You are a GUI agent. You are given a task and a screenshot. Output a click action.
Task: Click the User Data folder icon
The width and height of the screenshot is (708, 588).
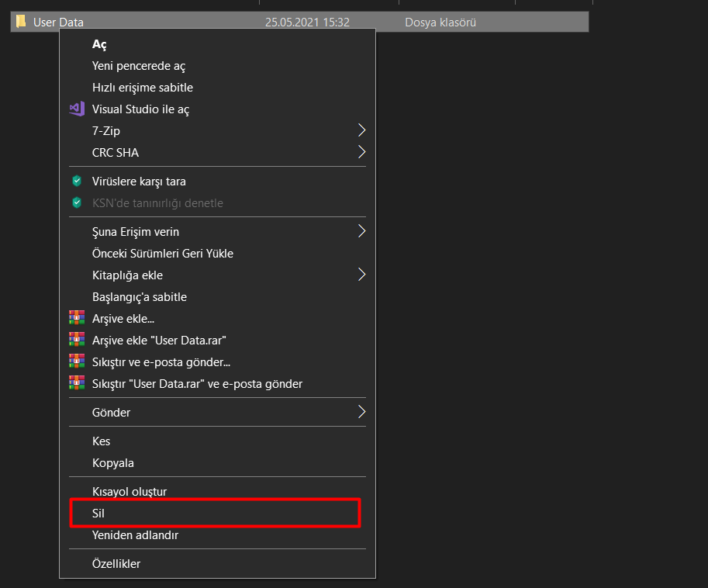coord(21,22)
